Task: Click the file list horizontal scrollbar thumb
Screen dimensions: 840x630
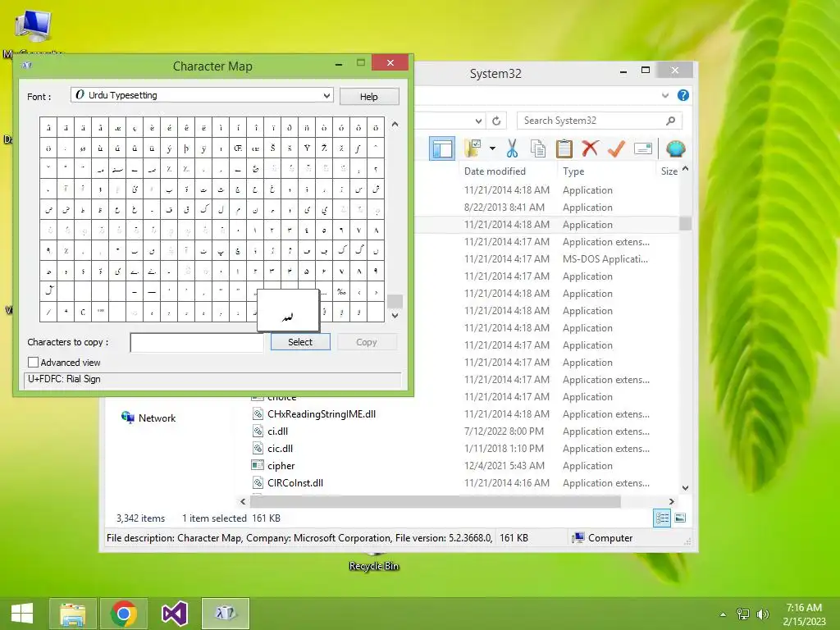Action: click(435, 501)
